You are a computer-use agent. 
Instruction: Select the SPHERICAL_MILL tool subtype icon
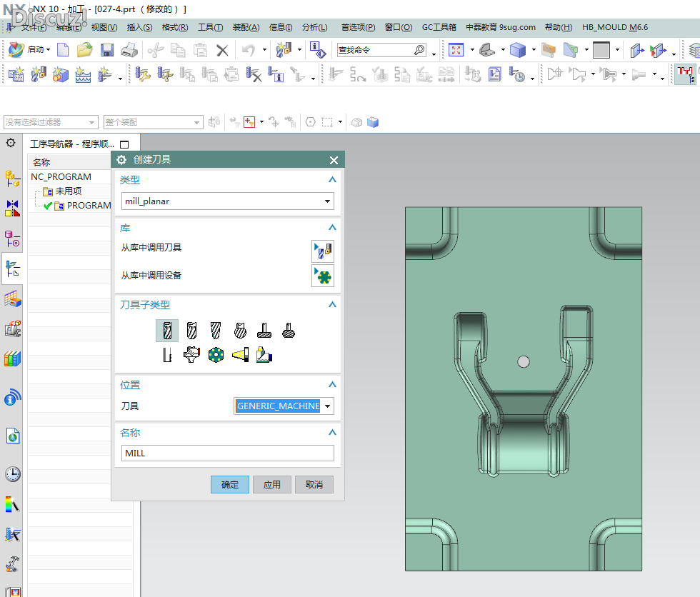pos(240,331)
